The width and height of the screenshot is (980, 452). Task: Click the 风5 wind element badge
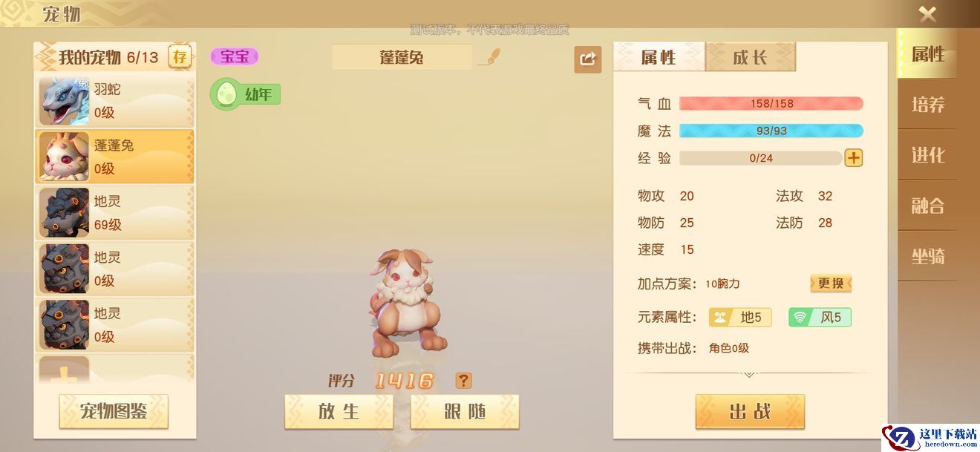tap(820, 318)
